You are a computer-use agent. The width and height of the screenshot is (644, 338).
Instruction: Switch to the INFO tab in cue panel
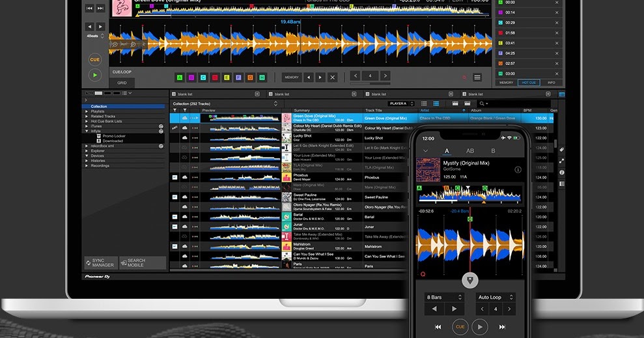tap(551, 83)
